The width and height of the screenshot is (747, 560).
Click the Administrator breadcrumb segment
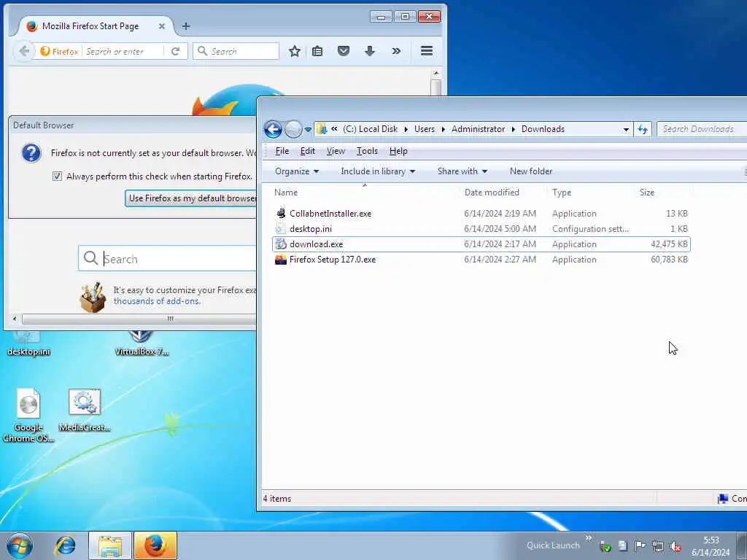(x=478, y=129)
